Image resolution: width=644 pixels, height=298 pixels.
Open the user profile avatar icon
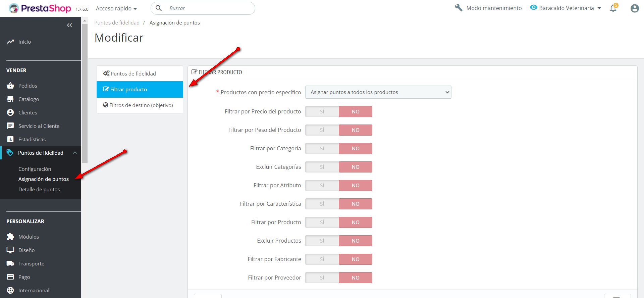tap(634, 8)
